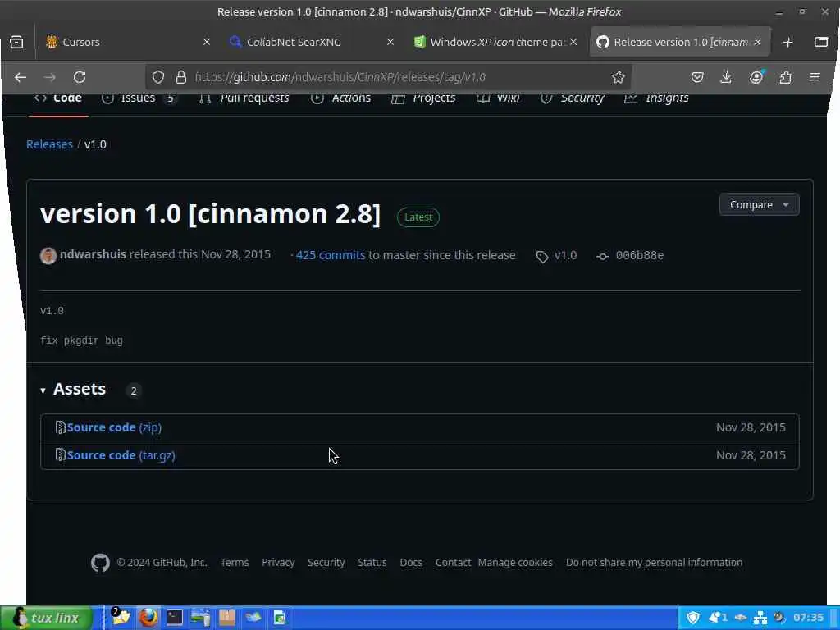Open ndwarshuis profile avatar
The height and width of the screenshot is (630, 840).
point(48,256)
